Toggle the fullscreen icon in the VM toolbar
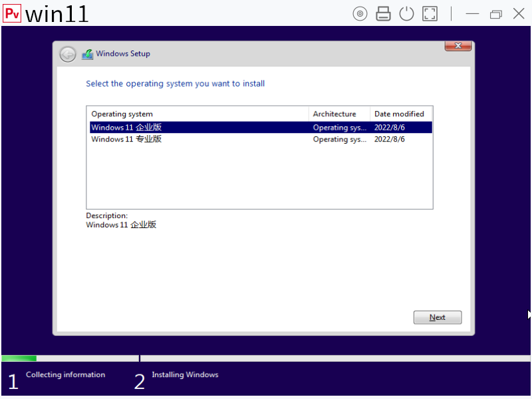The width and height of the screenshot is (532, 399). [430, 14]
